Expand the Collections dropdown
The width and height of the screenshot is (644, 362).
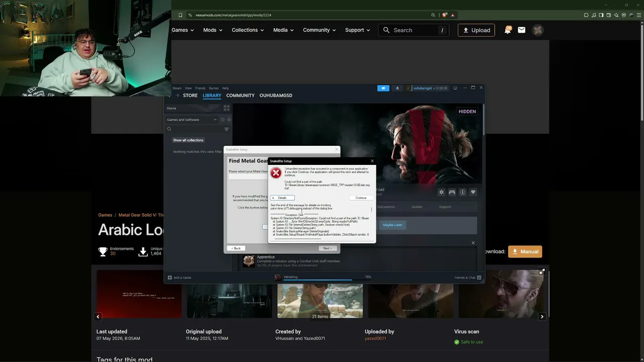coord(248,30)
